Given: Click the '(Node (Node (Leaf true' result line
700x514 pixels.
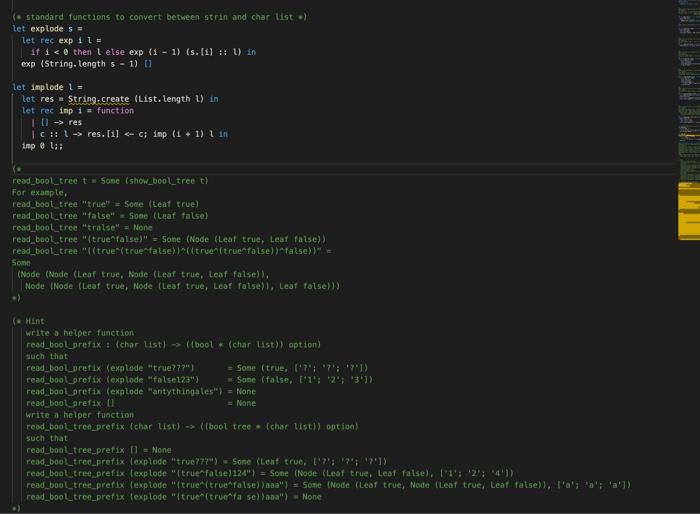Looking at the screenshot, I should click(143, 274).
